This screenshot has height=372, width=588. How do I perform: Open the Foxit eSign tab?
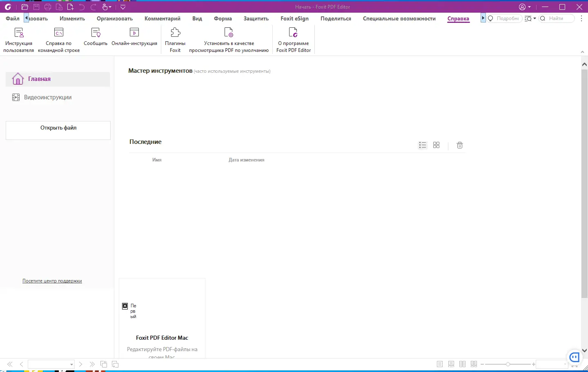tap(294, 19)
